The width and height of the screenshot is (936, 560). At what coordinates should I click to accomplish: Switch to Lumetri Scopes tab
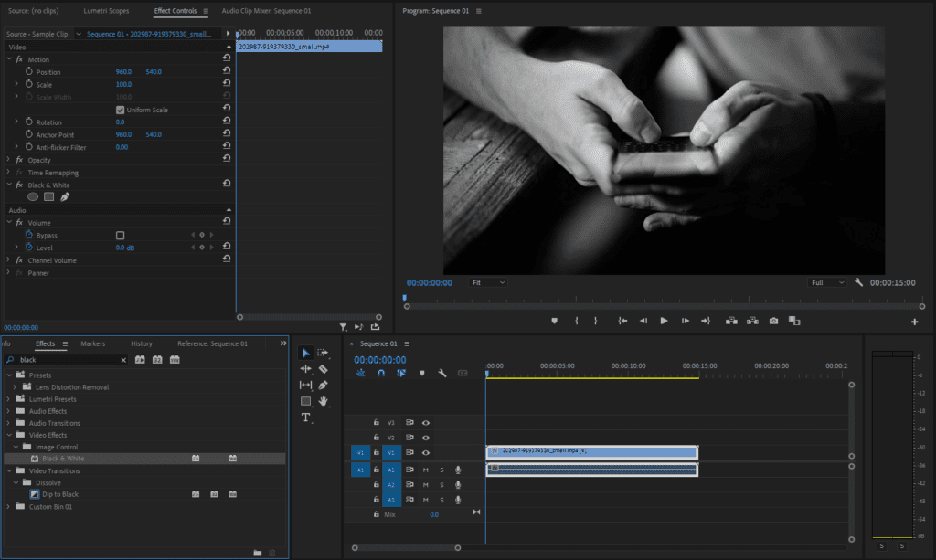click(106, 11)
